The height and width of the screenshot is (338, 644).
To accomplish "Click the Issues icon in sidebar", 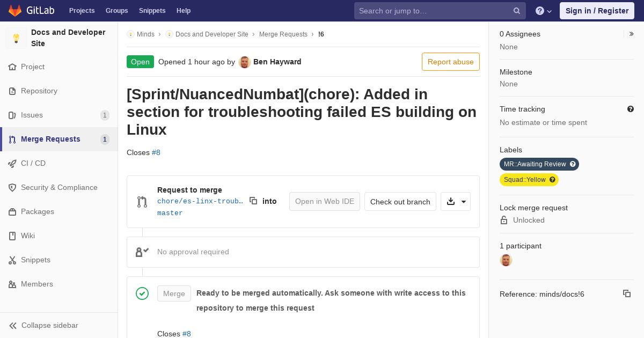I will (x=12, y=115).
